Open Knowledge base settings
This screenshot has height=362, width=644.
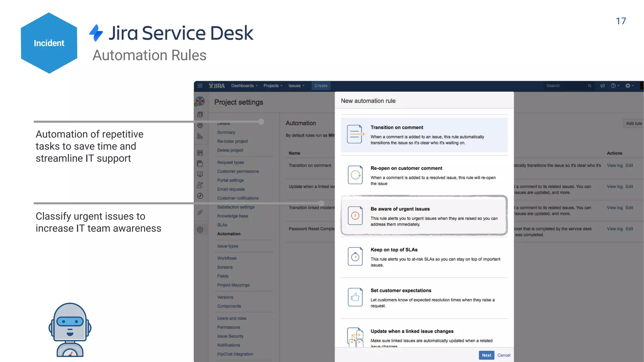coord(232,216)
